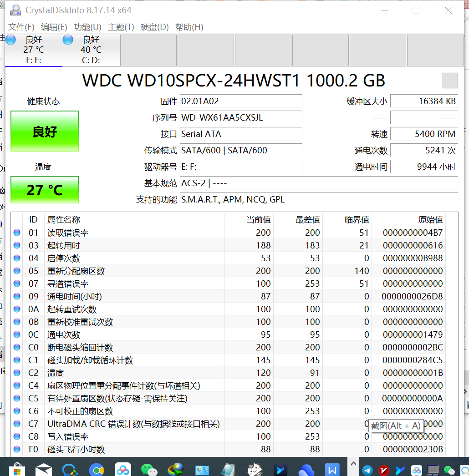This screenshot has height=476, width=469.
Task: Open WeChat from the taskbar
Action: click(x=148, y=469)
